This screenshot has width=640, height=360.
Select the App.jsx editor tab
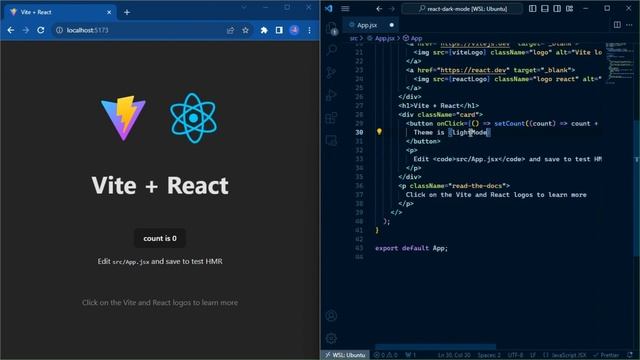point(371,25)
